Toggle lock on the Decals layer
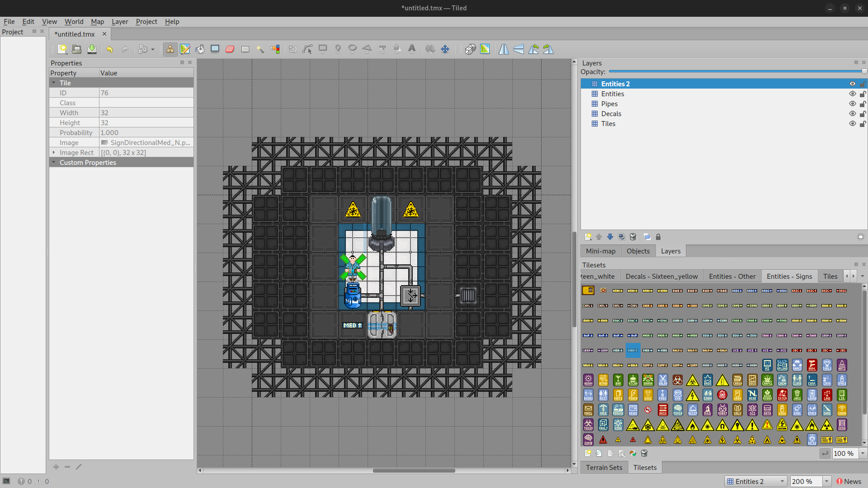The width and height of the screenshot is (868, 488). [863, 114]
